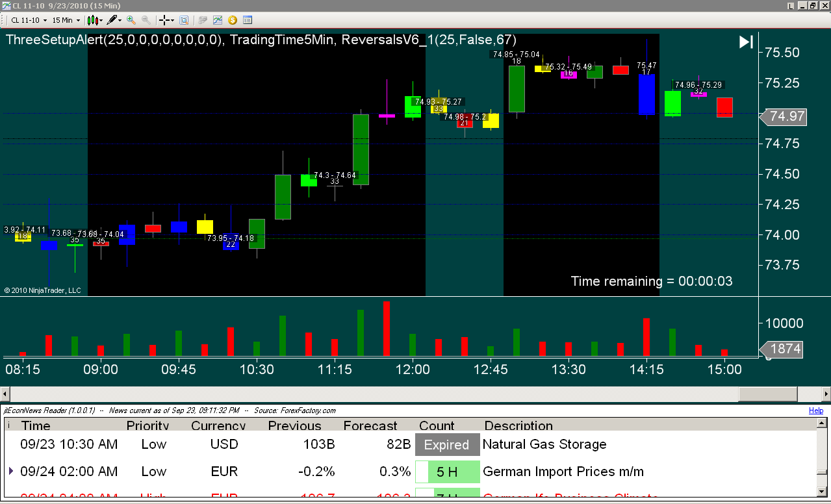Open the Help link in news reader
Viewport: 831px width, 504px height.
click(815, 410)
